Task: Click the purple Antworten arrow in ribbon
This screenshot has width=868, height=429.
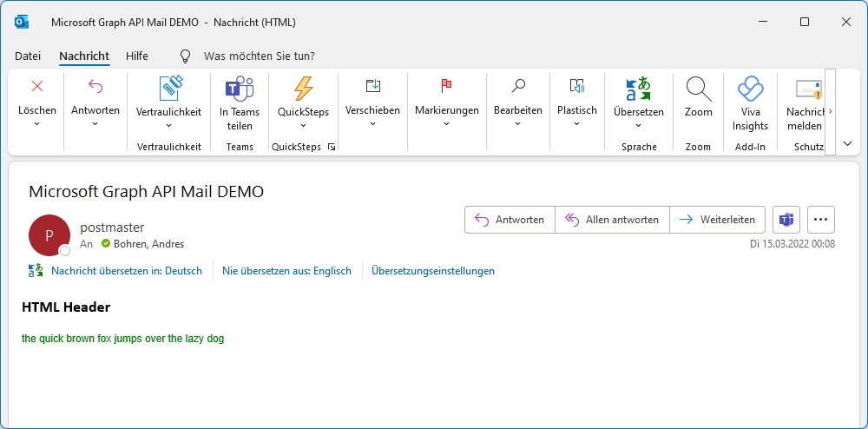Action: click(x=95, y=86)
